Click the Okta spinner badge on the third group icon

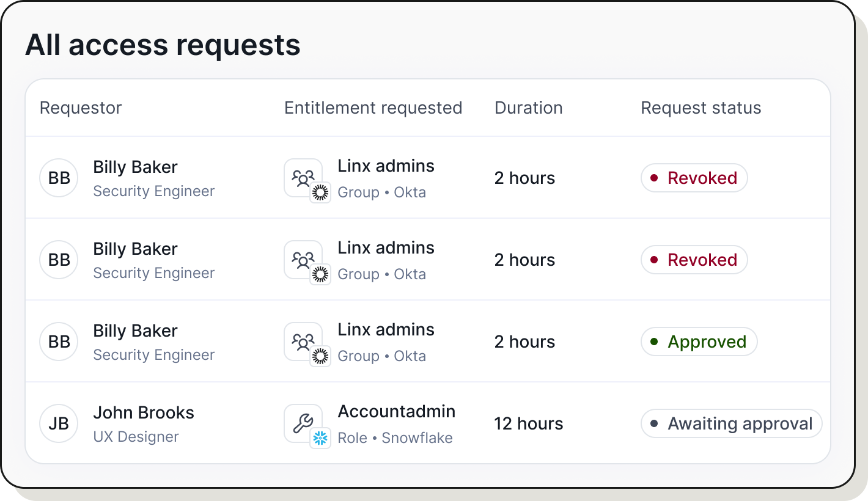tap(320, 354)
